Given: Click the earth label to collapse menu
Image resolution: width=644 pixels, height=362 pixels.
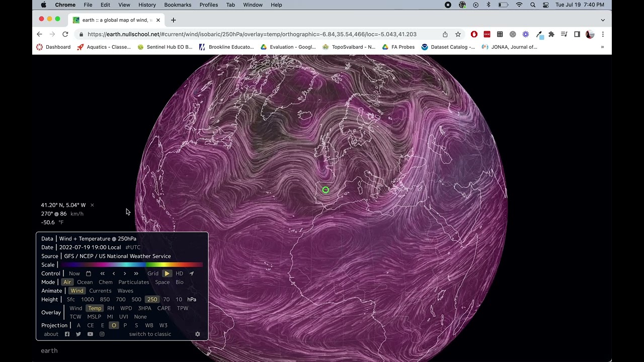Looking at the screenshot, I should tap(49, 350).
